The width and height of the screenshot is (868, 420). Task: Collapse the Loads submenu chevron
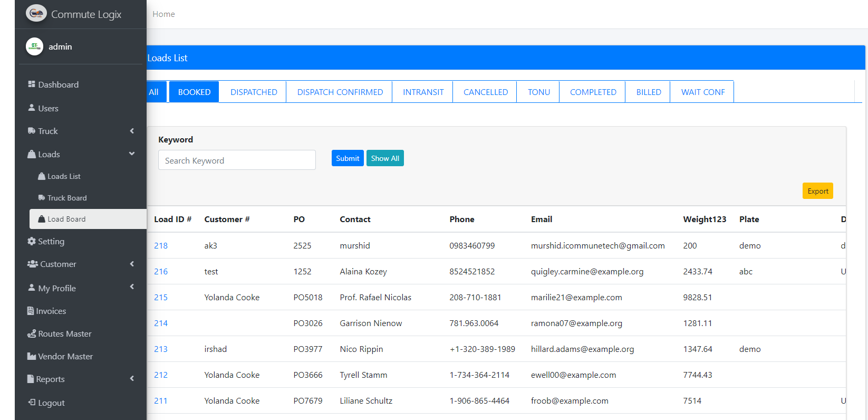tap(132, 154)
